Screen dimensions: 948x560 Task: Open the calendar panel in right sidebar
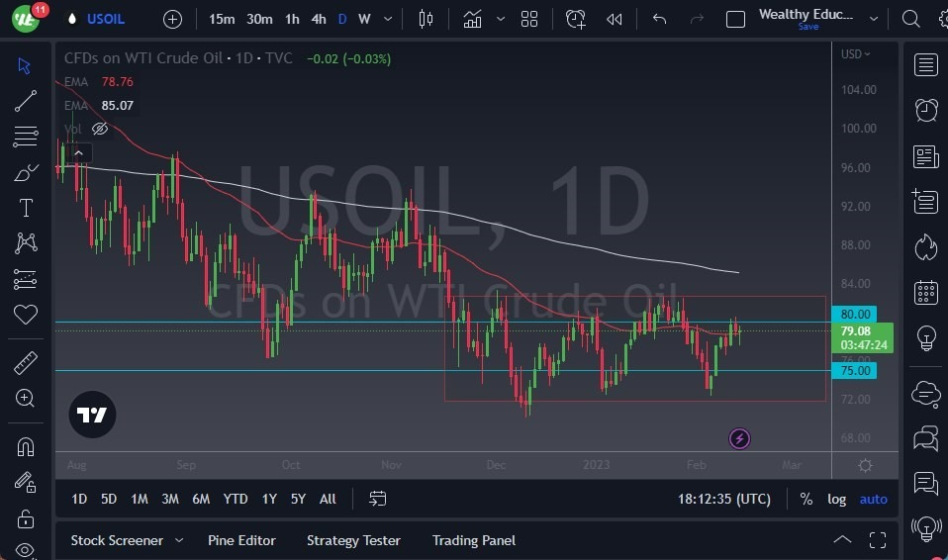tap(926, 292)
